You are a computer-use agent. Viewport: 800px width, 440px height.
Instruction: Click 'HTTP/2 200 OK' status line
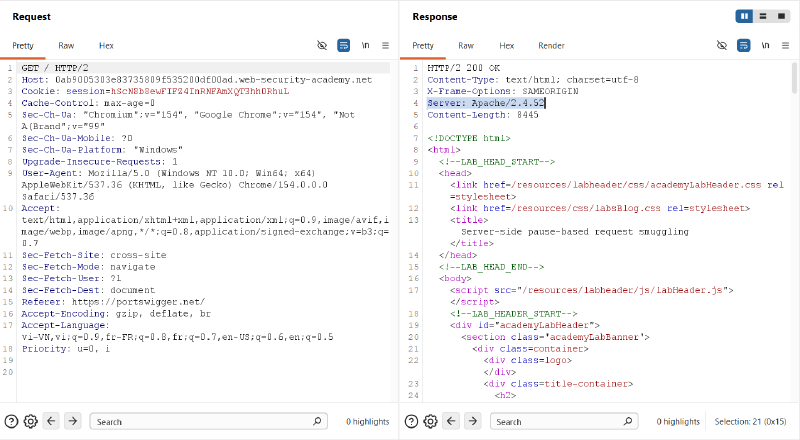click(464, 68)
